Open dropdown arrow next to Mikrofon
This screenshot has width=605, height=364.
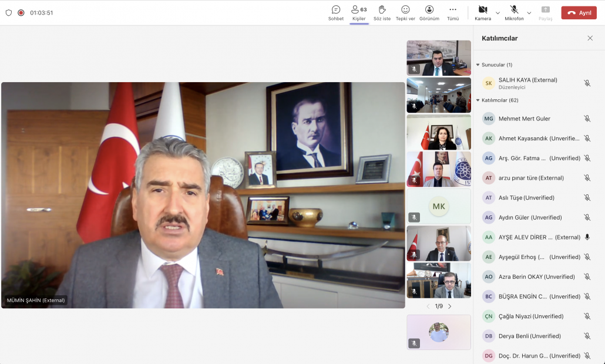point(529,12)
